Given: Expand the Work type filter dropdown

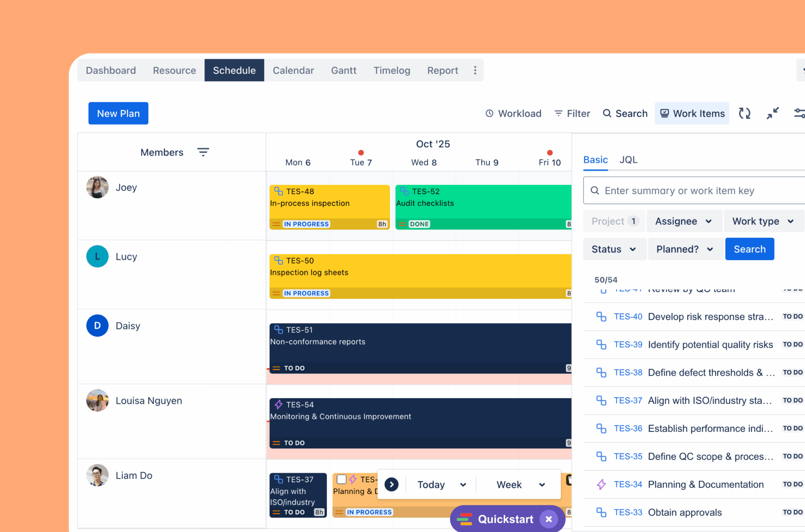Looking at the screenshot, I should click(763, 221).
